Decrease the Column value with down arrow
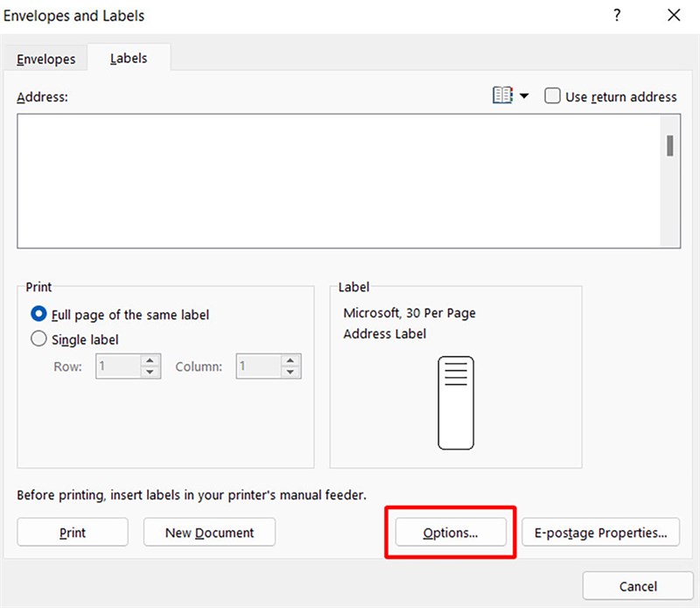Viewport: 700px width, 608px height. (x=291, y=372)
